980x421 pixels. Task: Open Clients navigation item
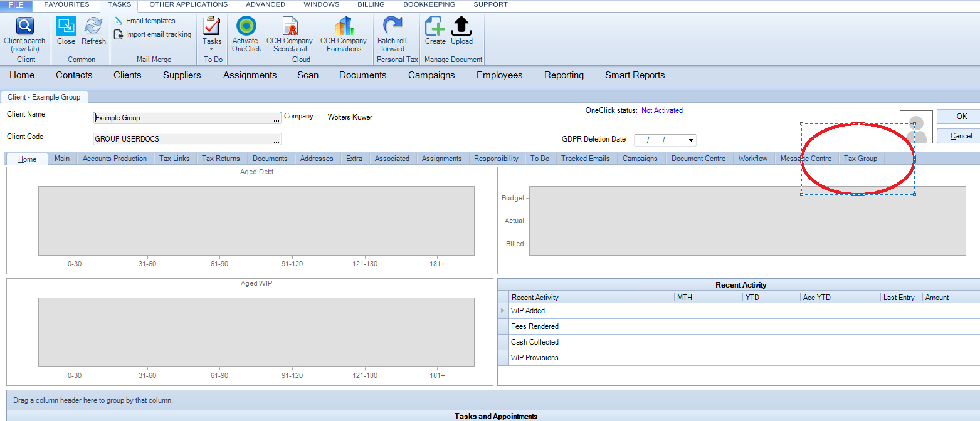[x=127, y=75]
